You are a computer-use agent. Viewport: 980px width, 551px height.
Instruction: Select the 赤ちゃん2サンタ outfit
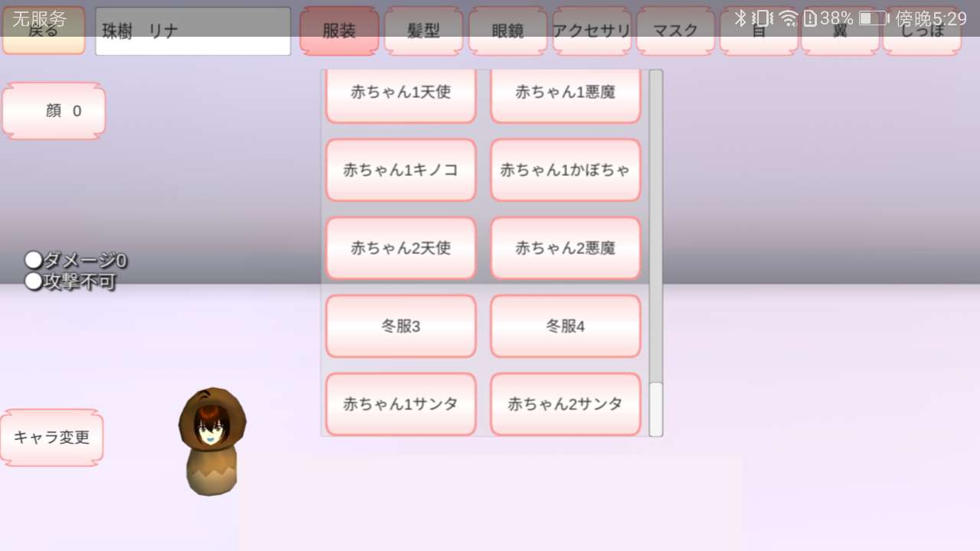(566, 404)
